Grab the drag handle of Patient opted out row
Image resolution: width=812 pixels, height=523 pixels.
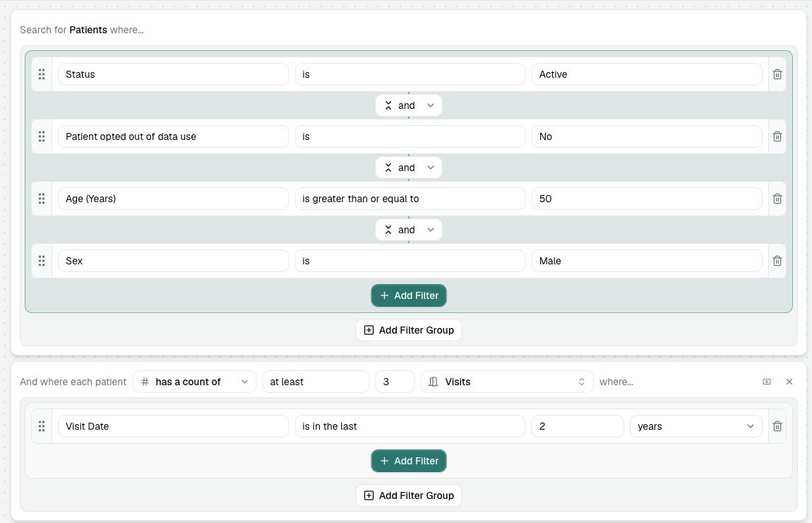pyautogui.click(x=42, y=136)
